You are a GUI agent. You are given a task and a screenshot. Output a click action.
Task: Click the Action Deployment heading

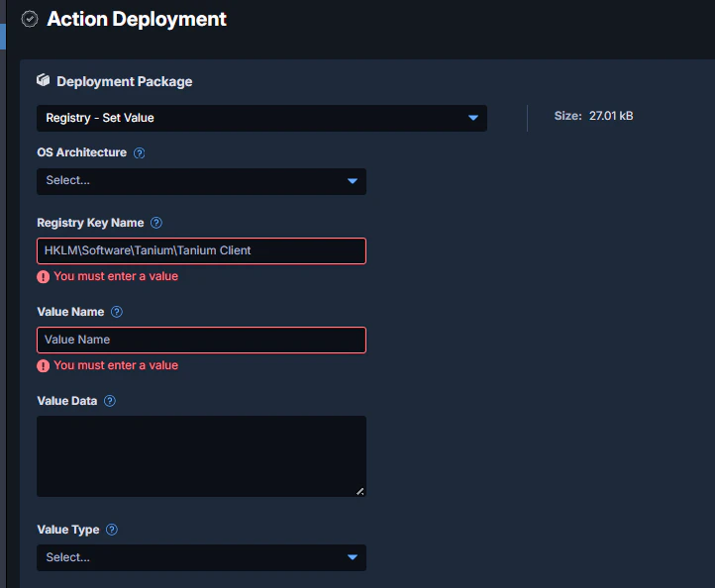[137, 19]
